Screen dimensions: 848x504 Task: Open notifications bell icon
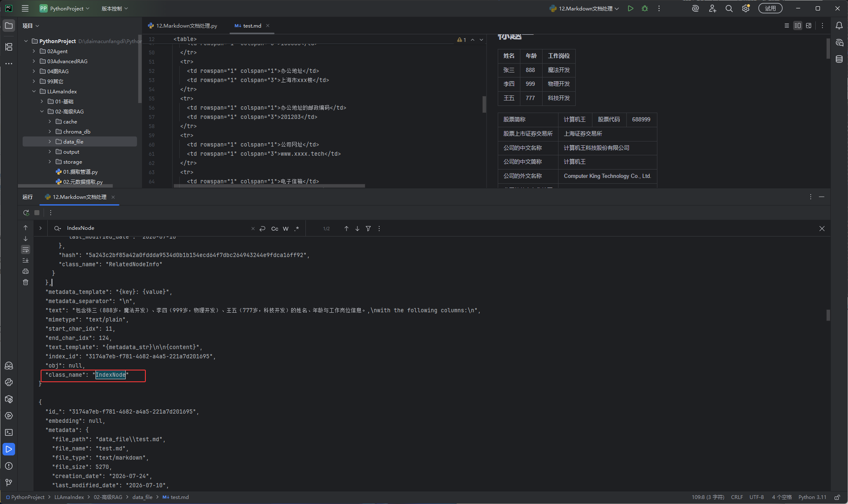coord(839,26)
